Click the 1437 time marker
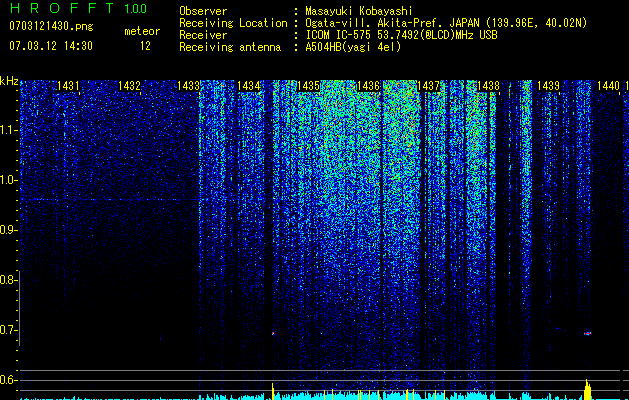Image resolution: width=629 pixels, height=400 pixels. [428, 86]
